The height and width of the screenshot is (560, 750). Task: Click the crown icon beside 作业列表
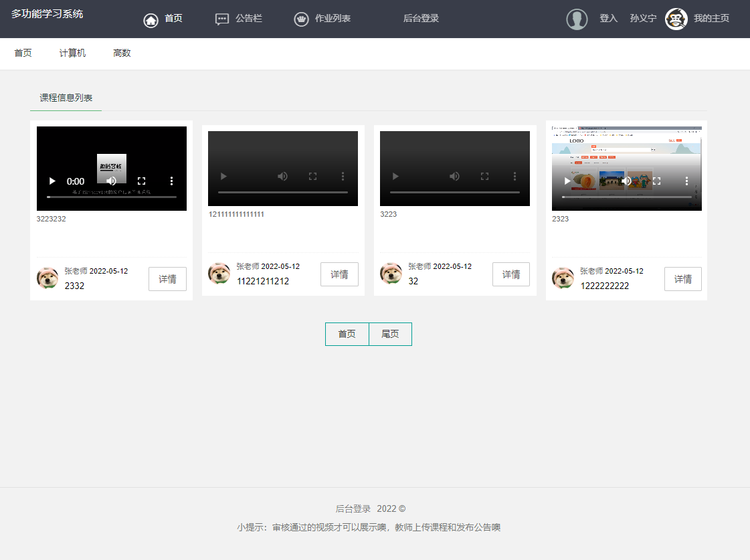coord(301,19)
